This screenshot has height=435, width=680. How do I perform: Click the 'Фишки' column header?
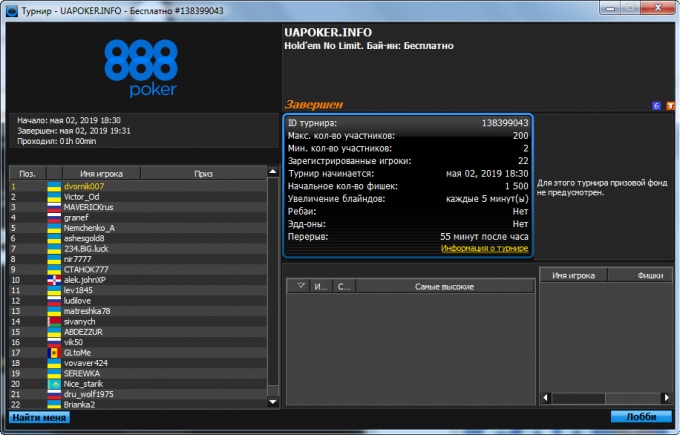(641, 275)
